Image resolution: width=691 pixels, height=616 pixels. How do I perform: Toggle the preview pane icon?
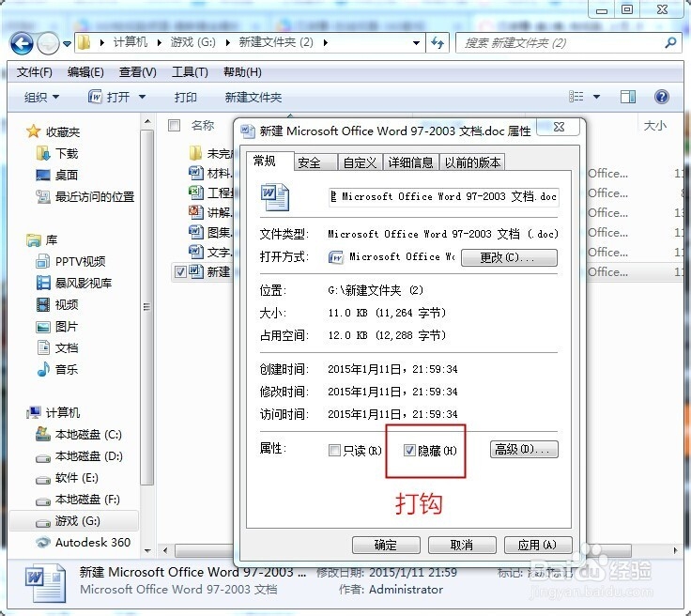pyautogui.click(x=627, y=97)
